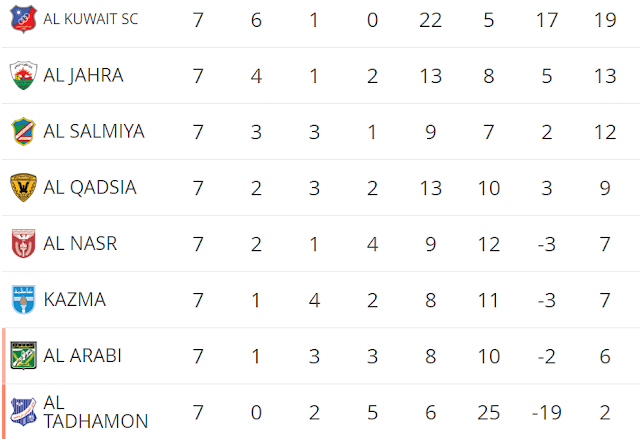The height and width of the screenshot is (439, 640).
Task: Click Al Tadhamon's 25 goals conceded
Action: [488, 412]
